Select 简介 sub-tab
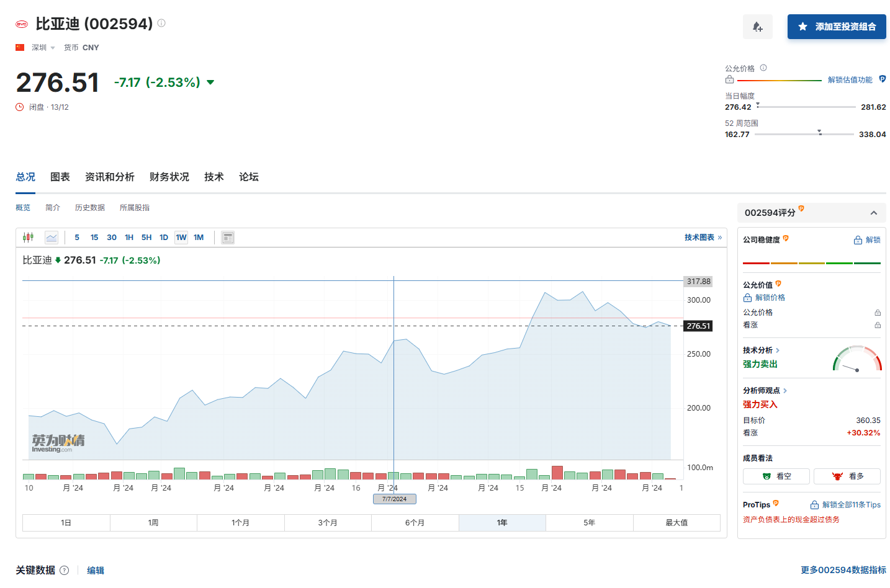The height and width of the screenshot is (588, 890). [53, 208]
